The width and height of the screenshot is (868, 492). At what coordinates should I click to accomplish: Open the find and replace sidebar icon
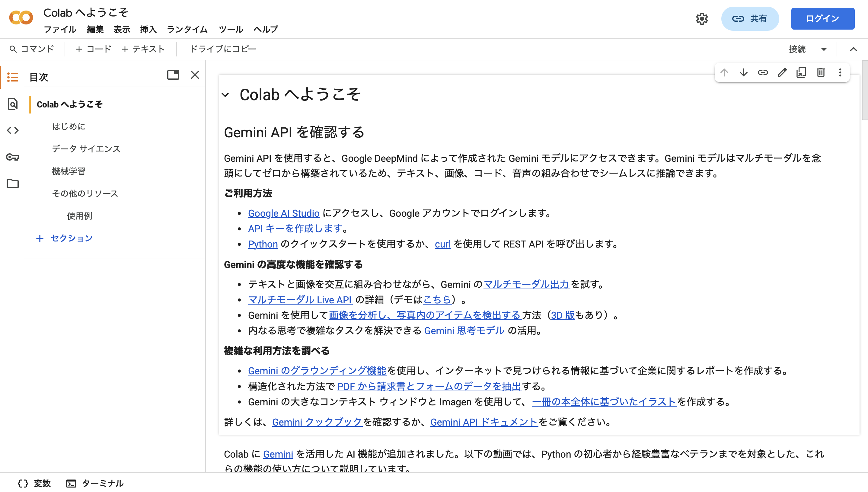[13, 104]
